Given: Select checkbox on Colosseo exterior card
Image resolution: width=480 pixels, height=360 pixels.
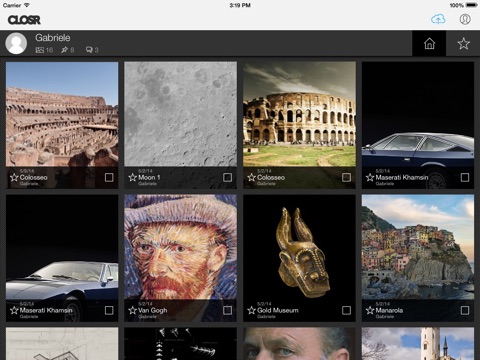Looking at the screenshot, I should [346, 177].
